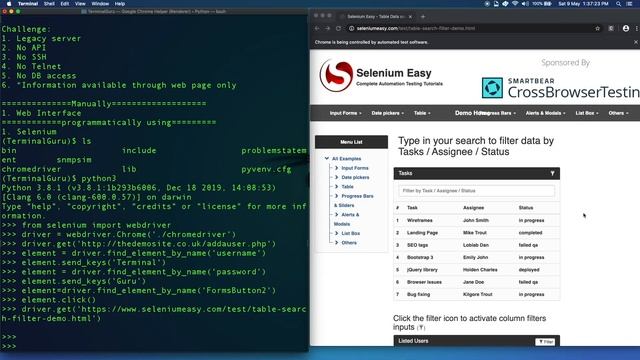The image size is (640, 360).
Task: Open the Input Forms navbar dropdown
Action: pos(345,113)
